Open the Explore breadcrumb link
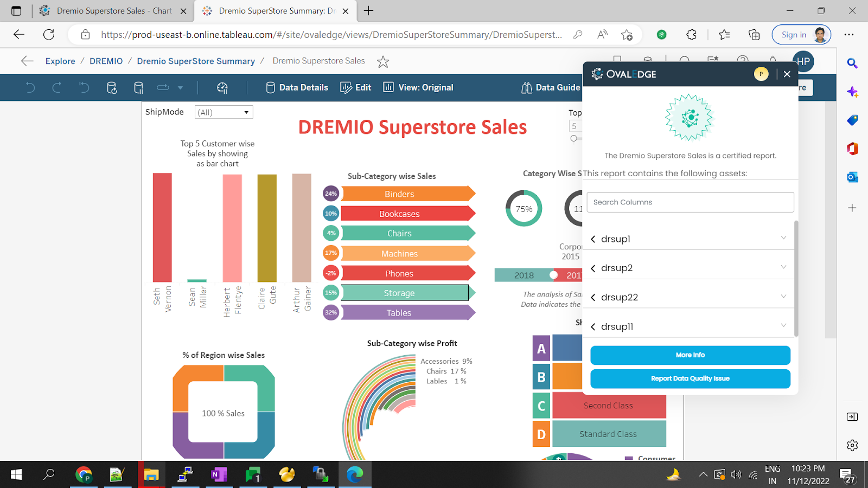The image size is (868, 488). coord(60,61)
